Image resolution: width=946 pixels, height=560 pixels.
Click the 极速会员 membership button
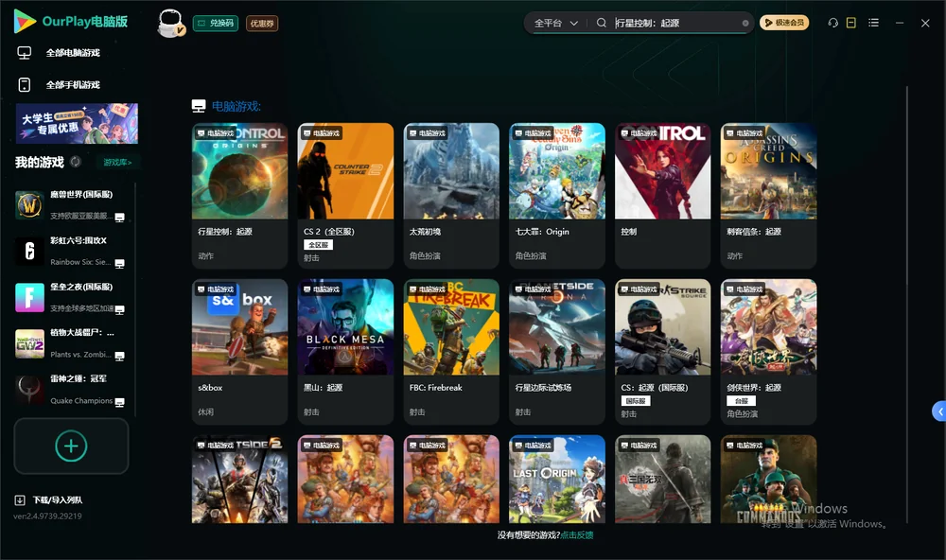pos(784,23)
